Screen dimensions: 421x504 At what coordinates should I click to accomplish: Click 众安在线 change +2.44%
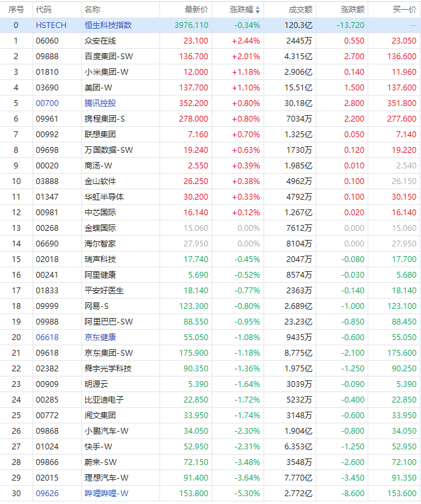click(246, 41)
